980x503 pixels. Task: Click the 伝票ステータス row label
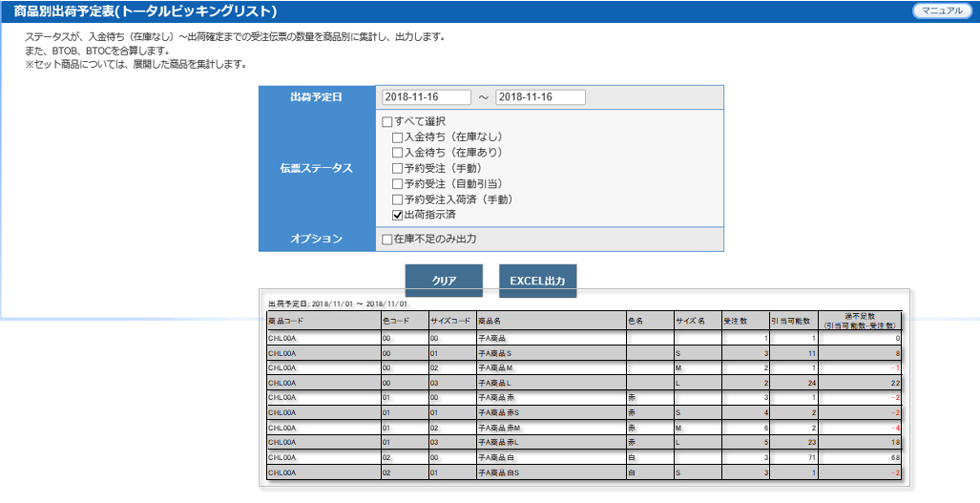tap(316, 169)
